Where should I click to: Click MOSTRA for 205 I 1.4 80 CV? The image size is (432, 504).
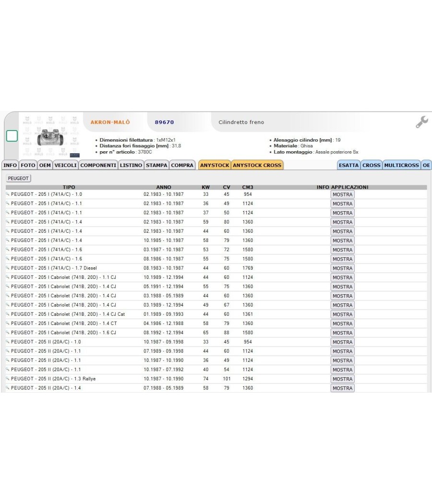pos(343,222)
